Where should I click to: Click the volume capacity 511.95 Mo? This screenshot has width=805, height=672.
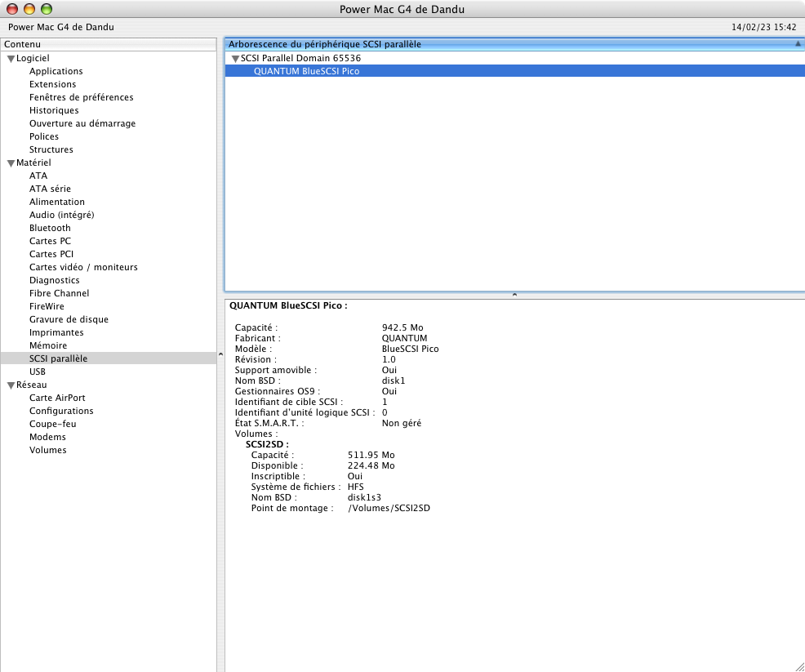[x=371, y=456]
